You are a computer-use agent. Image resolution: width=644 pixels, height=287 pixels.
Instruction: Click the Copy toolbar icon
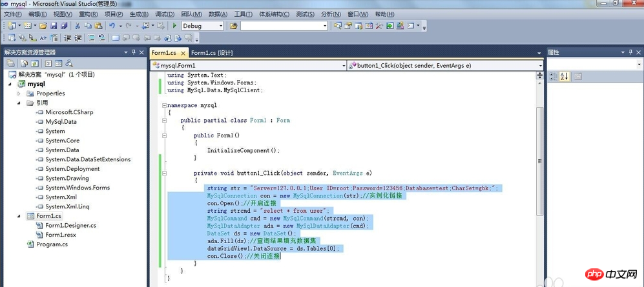click(87, 26)
